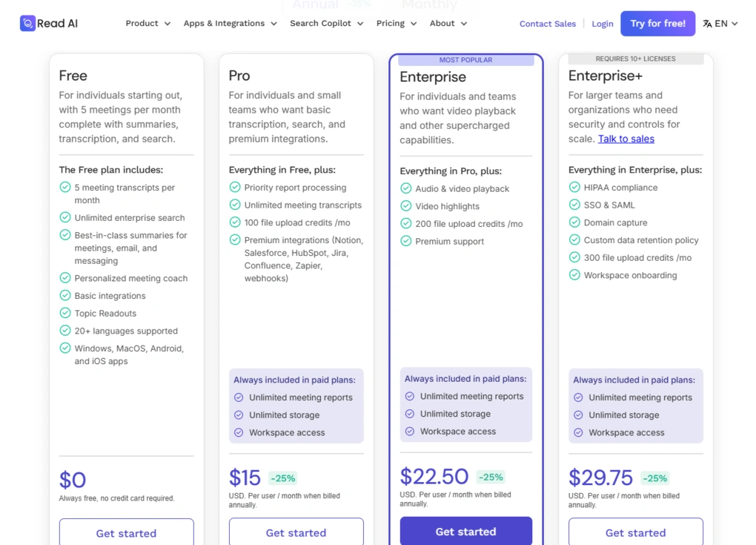Select the Monthly billing option
Screen dimensions: 756x545
tap(429, 5)
